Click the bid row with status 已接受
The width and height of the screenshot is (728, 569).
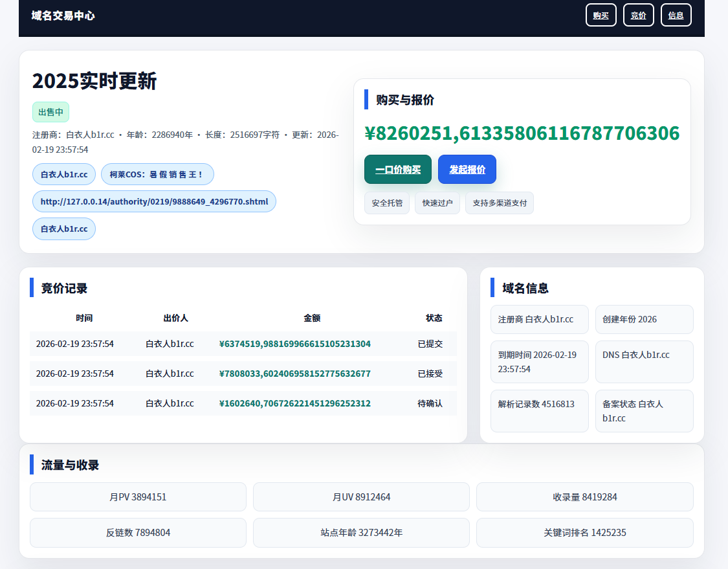click(x=243, y=374)
